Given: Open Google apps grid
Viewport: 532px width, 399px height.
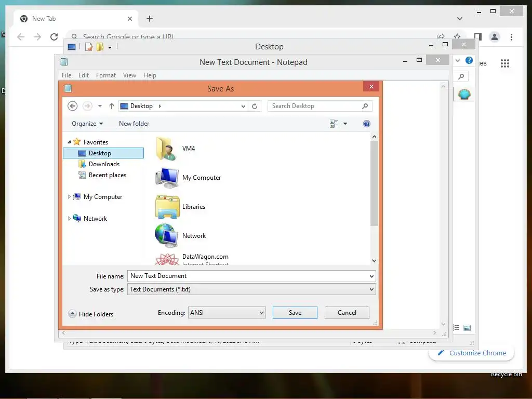Looking at the screenshot, I should coord(505,63).
